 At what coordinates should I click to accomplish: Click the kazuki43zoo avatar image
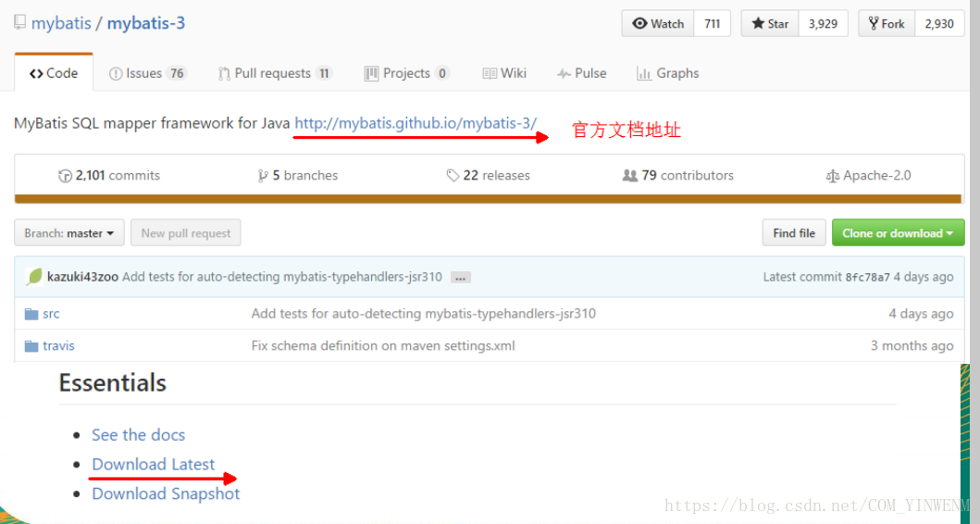click(x=34, y=277)
